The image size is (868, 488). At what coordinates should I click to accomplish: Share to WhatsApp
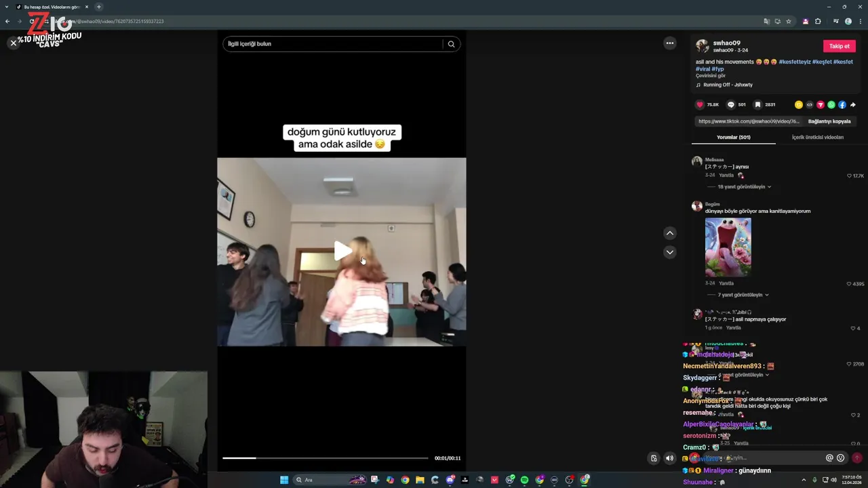831,105
